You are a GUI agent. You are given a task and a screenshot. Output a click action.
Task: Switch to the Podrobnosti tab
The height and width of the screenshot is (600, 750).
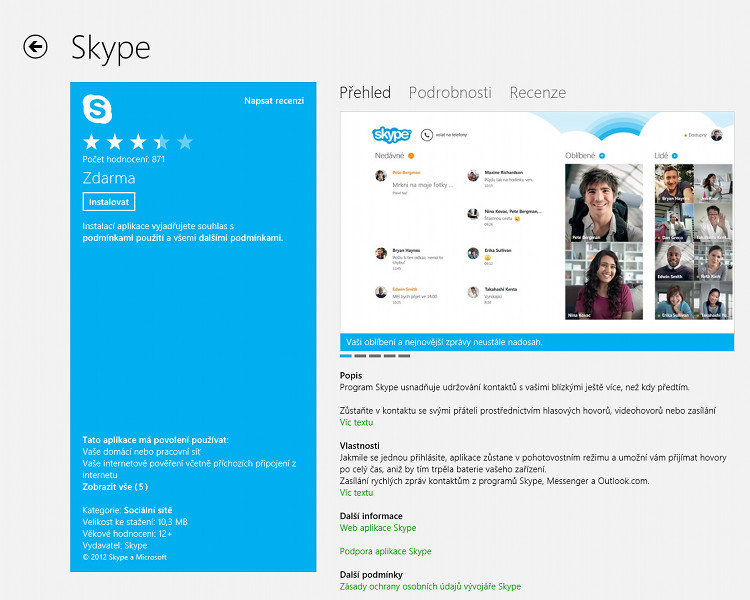point(450,92)
